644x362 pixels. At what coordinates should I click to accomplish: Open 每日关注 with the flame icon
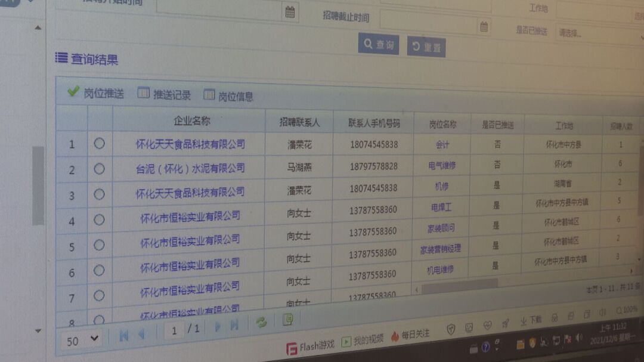(x=410, y=335)
